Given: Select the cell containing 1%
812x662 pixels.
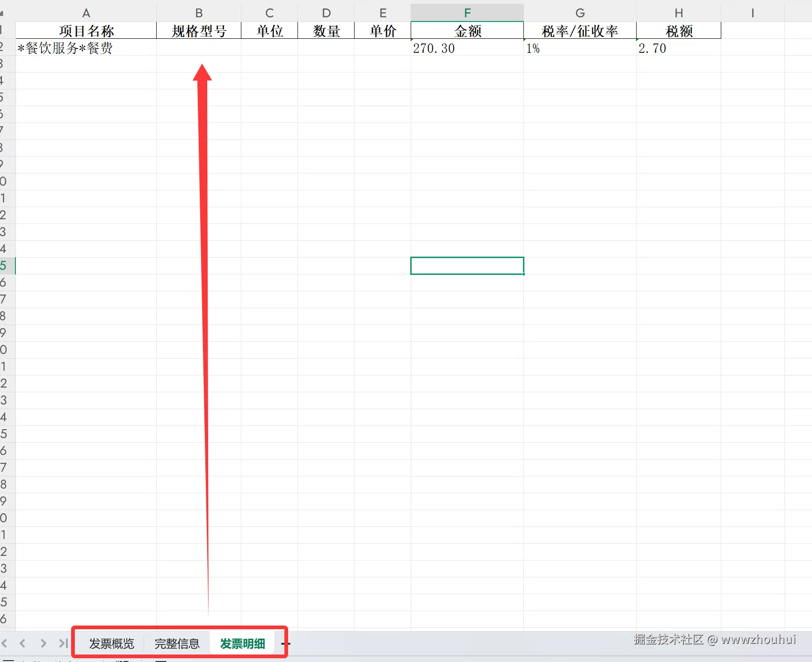Looking at the screenshot, I should tap(580, 47).
